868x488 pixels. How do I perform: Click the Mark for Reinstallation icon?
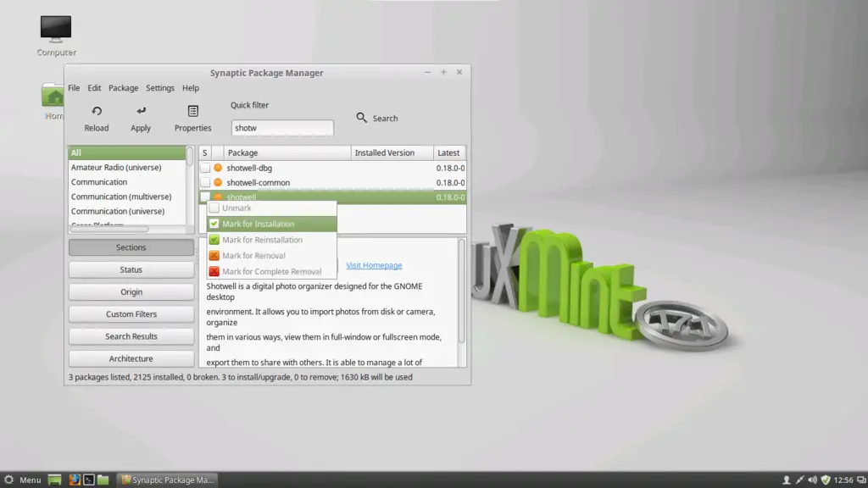[214, 240]
